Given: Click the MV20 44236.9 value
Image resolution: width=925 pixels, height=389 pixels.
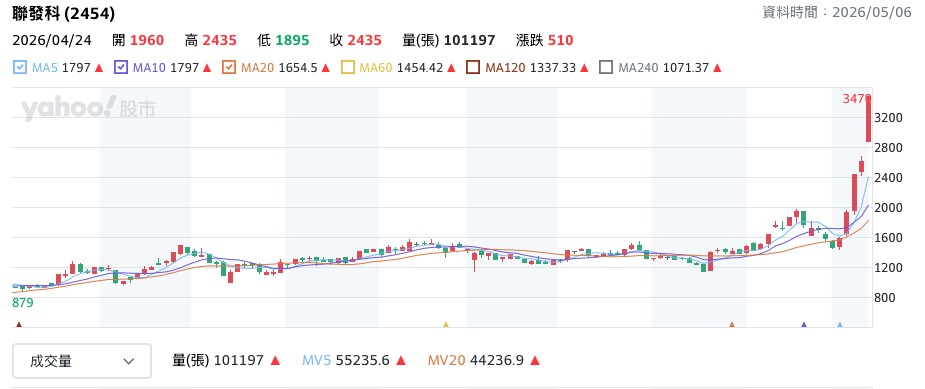Looking at the screenshot, I should pos(496,360).
